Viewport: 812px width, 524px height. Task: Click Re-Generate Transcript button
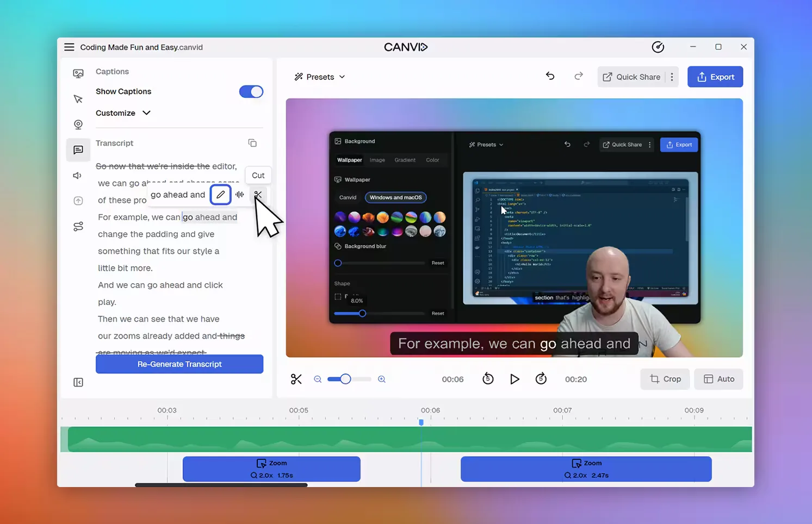coord(179,364)
